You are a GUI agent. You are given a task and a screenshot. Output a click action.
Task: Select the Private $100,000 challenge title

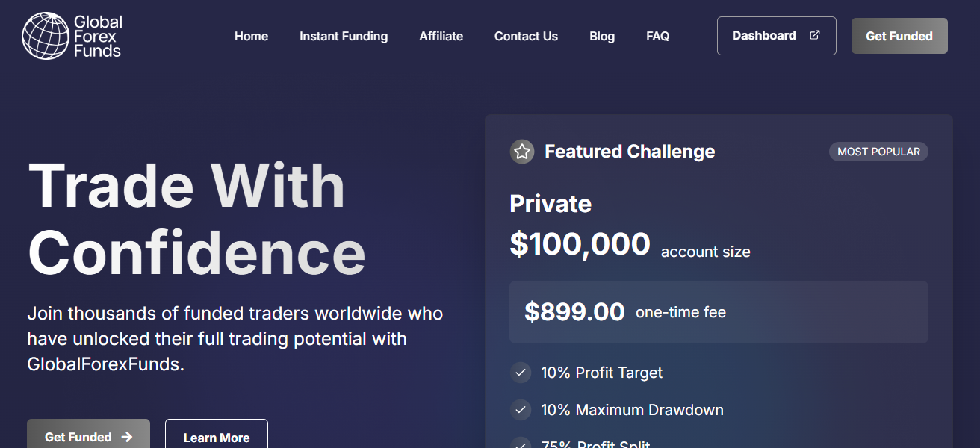[551, 203]
